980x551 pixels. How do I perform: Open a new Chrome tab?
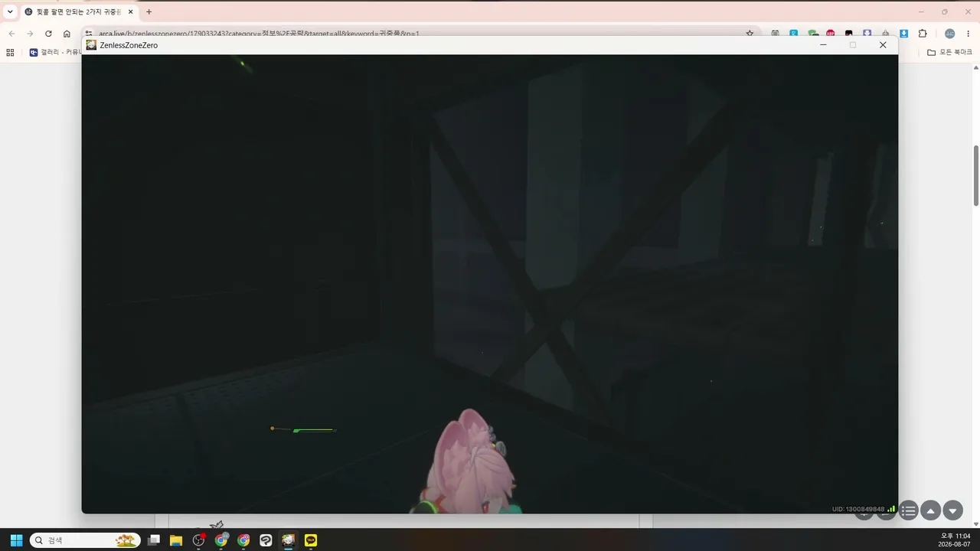[149, 11]
